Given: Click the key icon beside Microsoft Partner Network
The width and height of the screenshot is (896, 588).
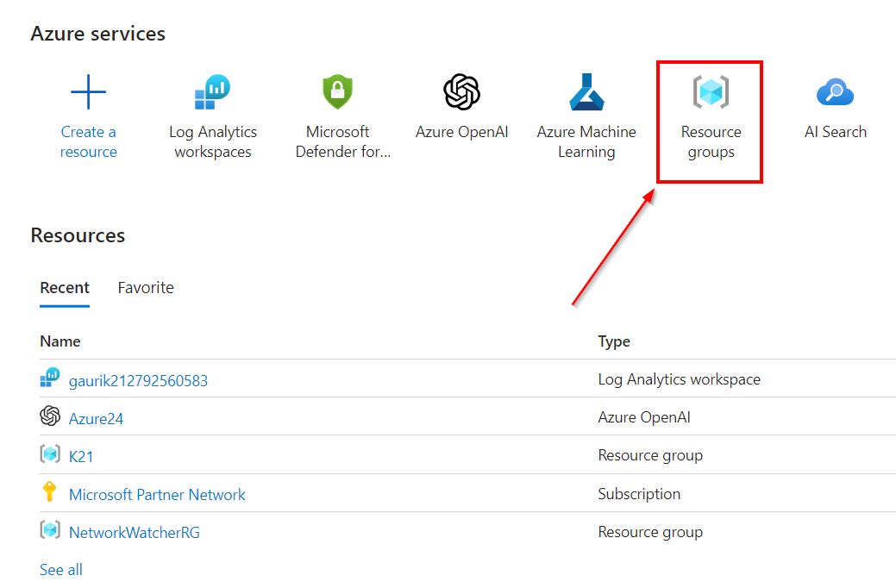Looking at the screenshot, I should pyautogui.click(x=49, y=493).
